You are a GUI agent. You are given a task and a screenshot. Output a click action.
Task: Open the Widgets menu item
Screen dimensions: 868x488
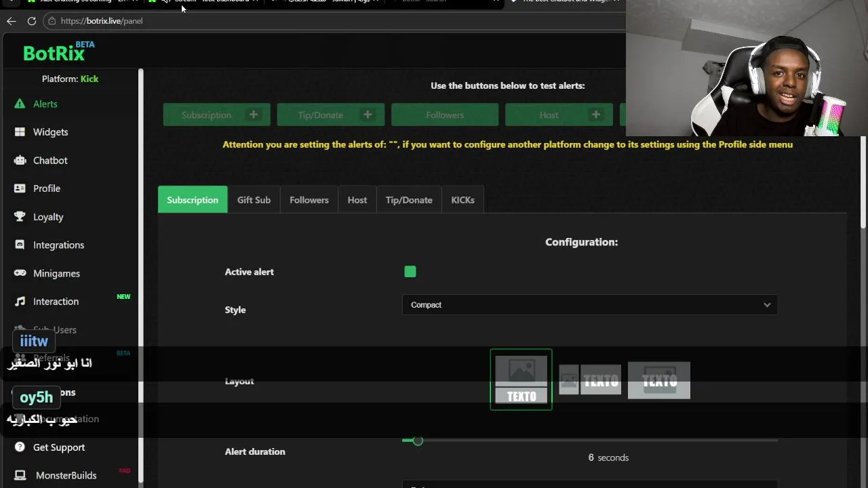(x=51, y=132)
